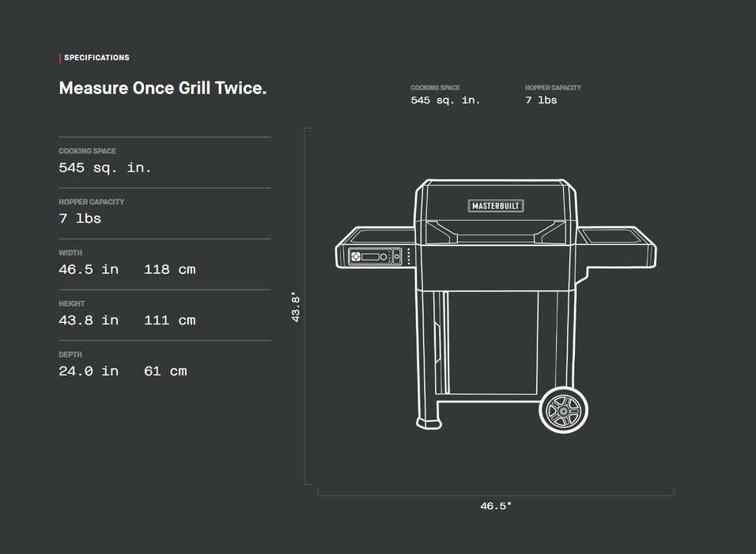The image size is (756, 554).
Task: Click COOKING SPACE label above the grill diagram
Action: [435, 88]
